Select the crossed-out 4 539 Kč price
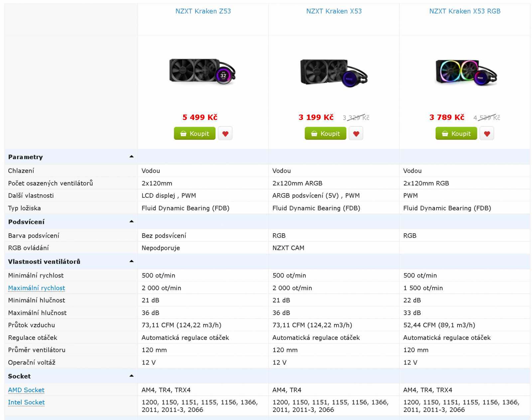Image resolution: width=532 pixels, height=420 pixels. coord(487,118)
